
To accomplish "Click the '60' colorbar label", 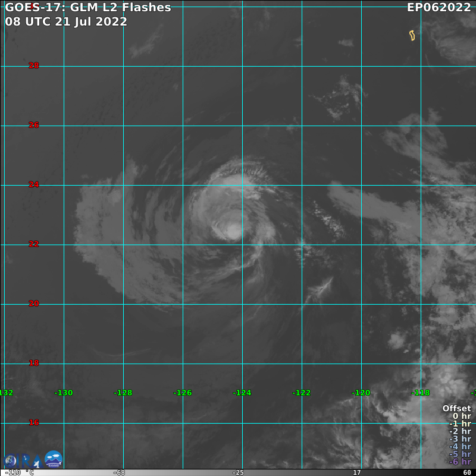I will pyautogui.click(x=467, y=472).
